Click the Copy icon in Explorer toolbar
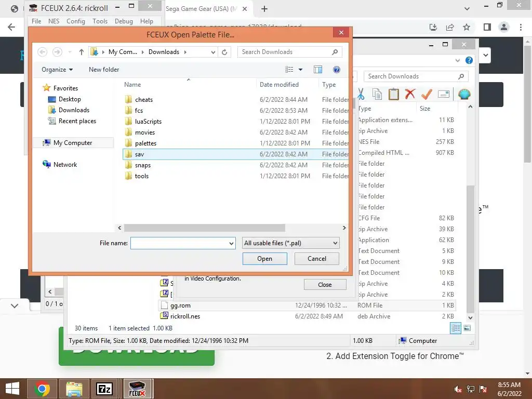 tap(377, 94)
